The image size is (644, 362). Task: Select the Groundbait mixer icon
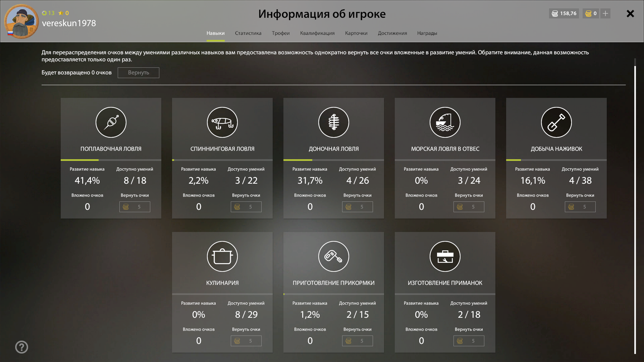click(333, 256)
